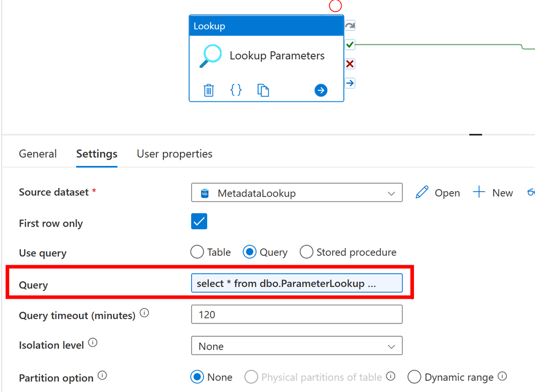This screenshot has height=392, width=535.
Task: Click Open to edit the dataset
Action: coord(438,193)
